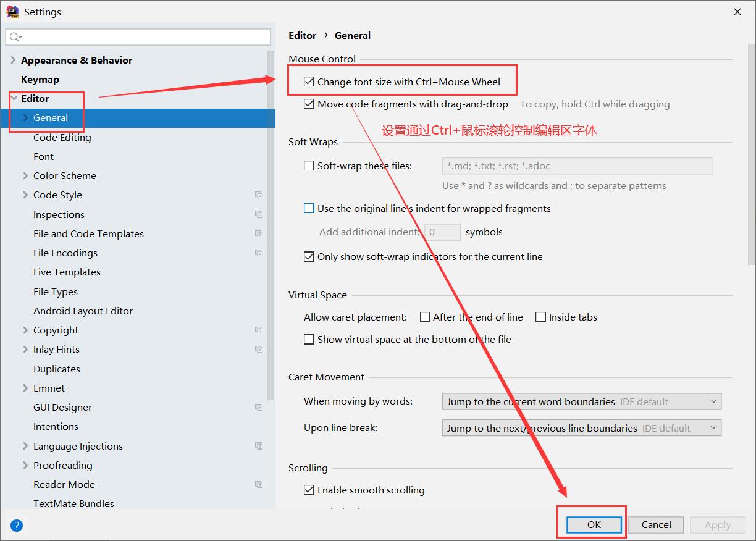Viewport: 756px width, 541px height.
Task: Click the search magnifier icon in settings search
Action: point(15,37)
